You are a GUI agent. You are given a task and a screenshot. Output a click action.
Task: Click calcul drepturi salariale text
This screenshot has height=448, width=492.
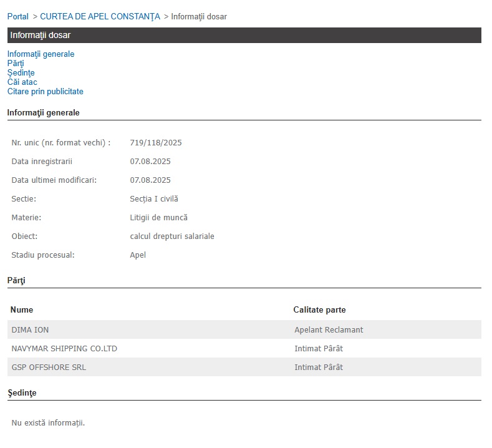tap(172, 236)
